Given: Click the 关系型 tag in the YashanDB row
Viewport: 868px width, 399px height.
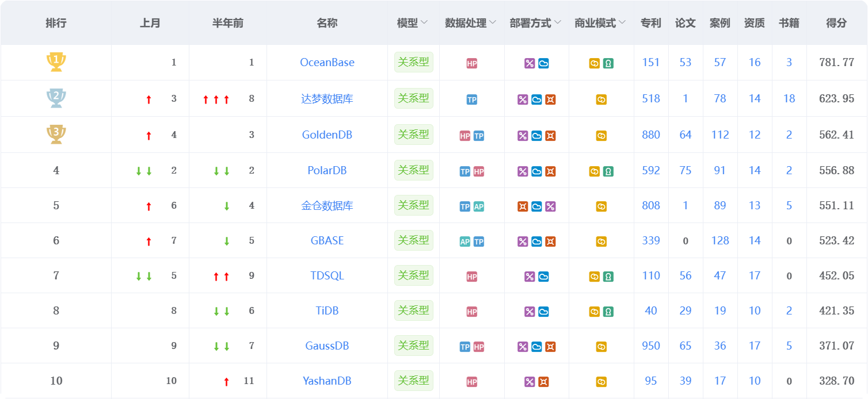Looking at the screenshot, I should click(x=414, y=381).
